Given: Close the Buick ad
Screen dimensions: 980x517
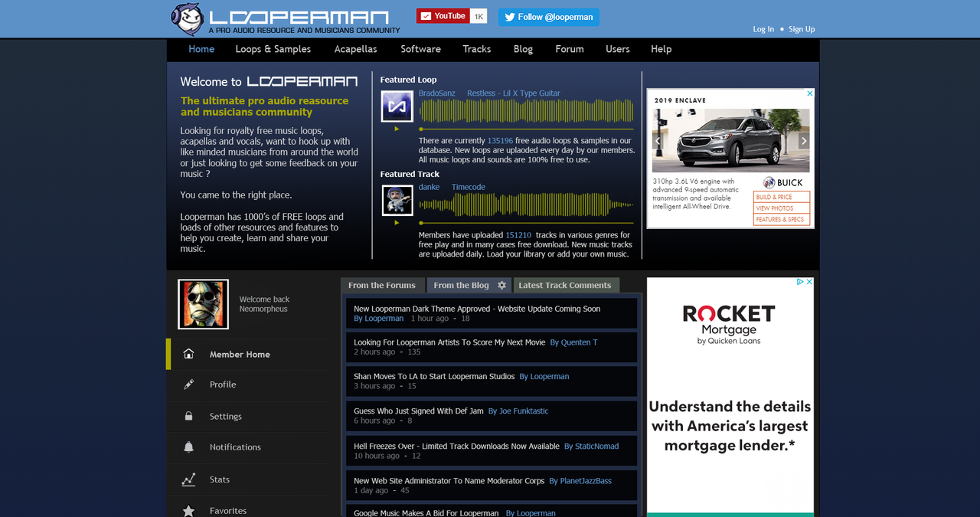Looking at the screenshot, I should coord(810,93).
